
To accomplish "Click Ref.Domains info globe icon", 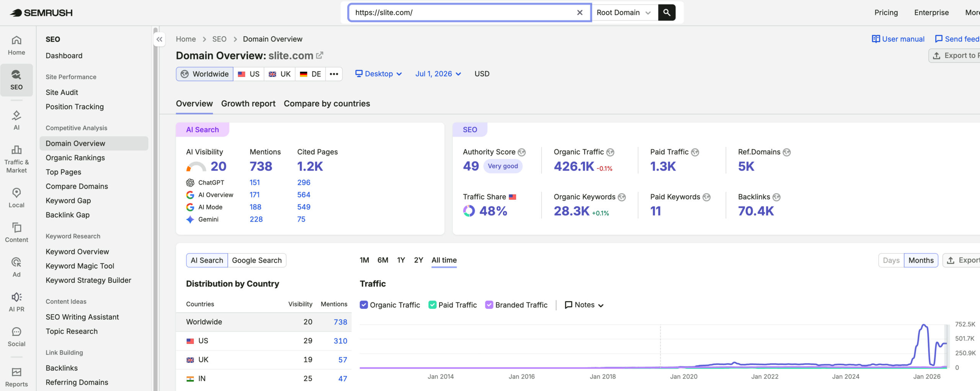I will tap(787, 152).
